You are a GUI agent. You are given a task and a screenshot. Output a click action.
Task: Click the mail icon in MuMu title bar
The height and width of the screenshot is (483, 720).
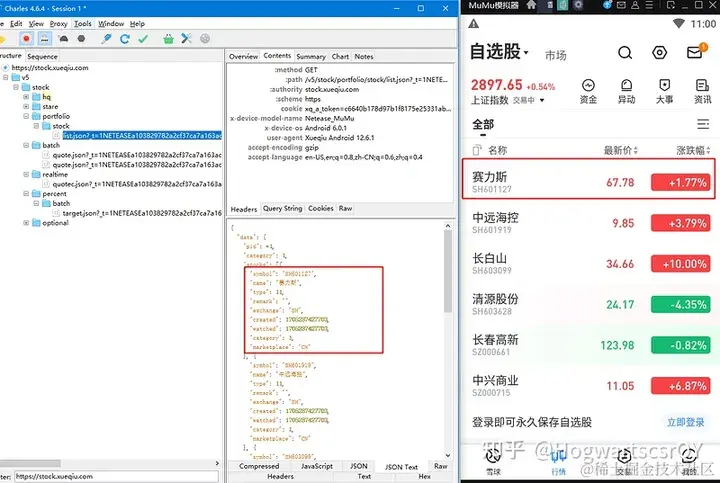pyautogui.click(x=621, y=5)
